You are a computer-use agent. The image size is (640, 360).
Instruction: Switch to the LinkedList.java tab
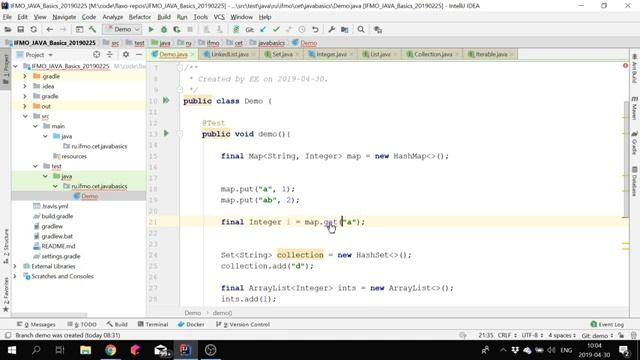point(229,54)
